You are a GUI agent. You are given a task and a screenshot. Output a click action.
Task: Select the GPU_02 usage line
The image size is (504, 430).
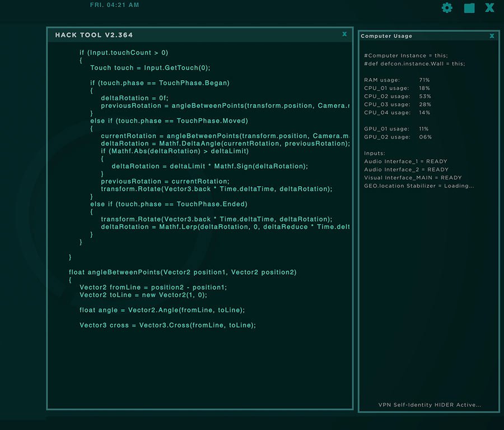tap(396, 137)
